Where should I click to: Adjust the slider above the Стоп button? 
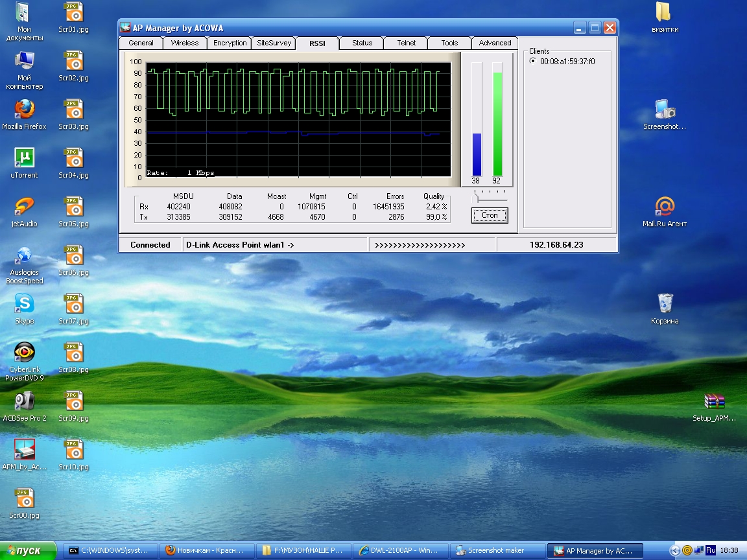[x=476, y=198]
